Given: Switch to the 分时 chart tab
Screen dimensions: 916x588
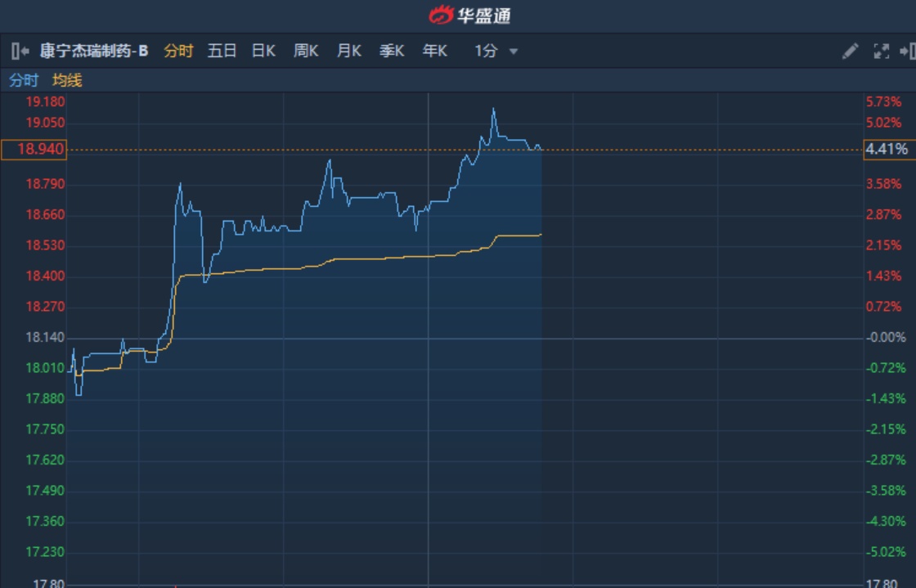Looking at the screenshot, I should [178, 52].
